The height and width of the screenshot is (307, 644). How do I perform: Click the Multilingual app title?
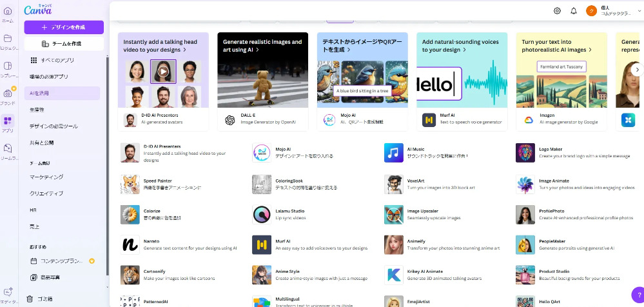click(x=288, y=299)
